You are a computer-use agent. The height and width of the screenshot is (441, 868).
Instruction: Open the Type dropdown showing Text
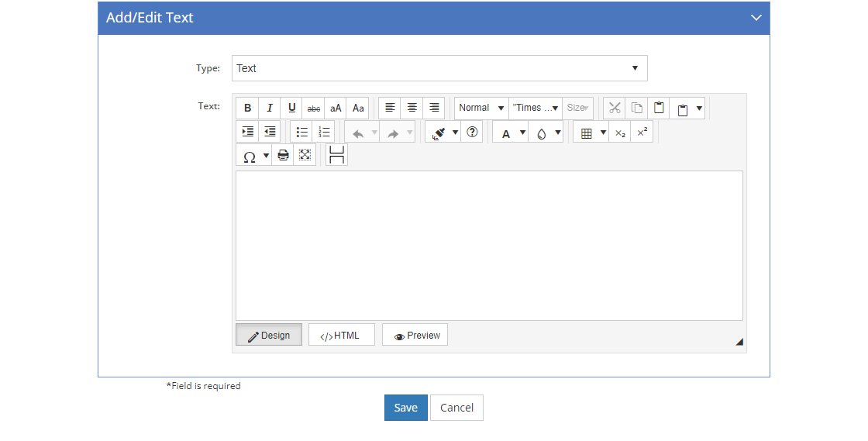tap(439, 68)
